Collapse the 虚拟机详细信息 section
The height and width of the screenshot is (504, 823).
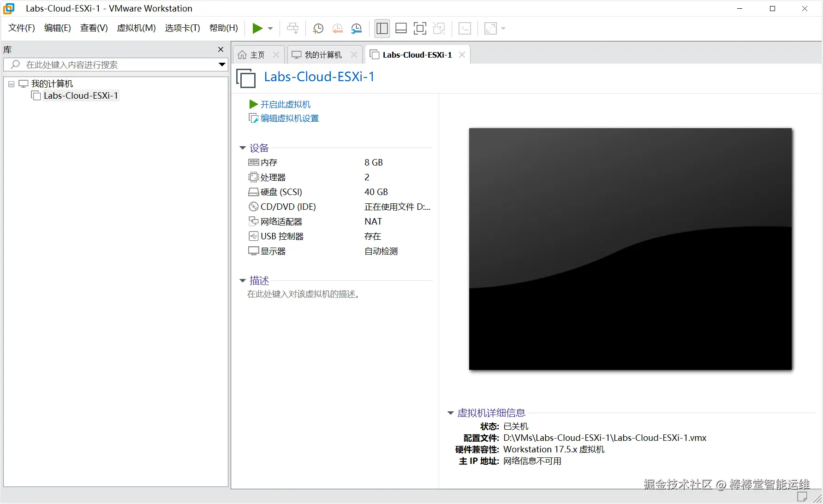(451, 413)
